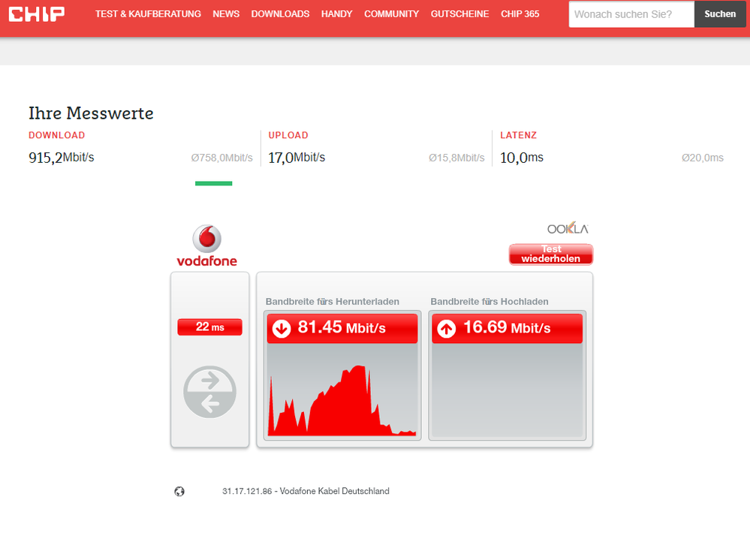This screenshot has width=750, height=560.
Task: Open the Handy menu item
Action: 337,14
